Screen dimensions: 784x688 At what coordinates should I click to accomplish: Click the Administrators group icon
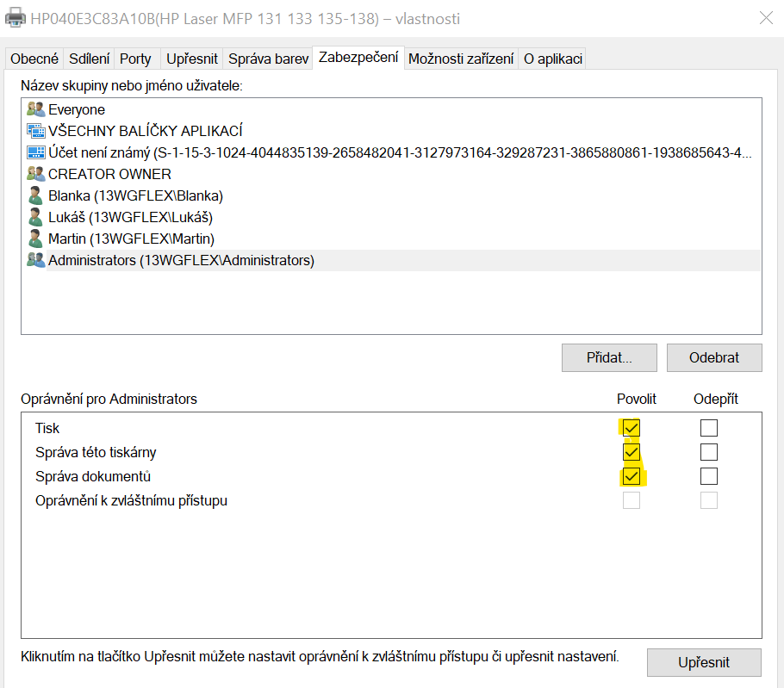(35, 259)
